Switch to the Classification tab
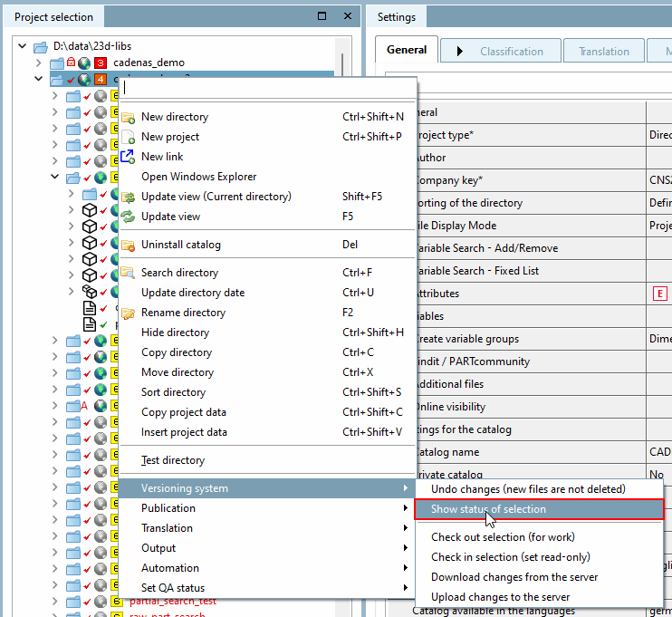 (501, 52)
